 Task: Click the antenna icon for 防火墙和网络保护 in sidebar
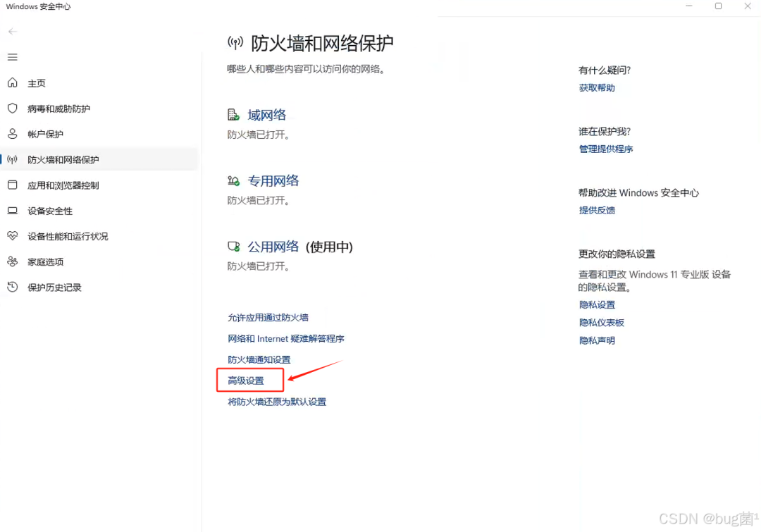pyautogui.click(x=13, y=159)
